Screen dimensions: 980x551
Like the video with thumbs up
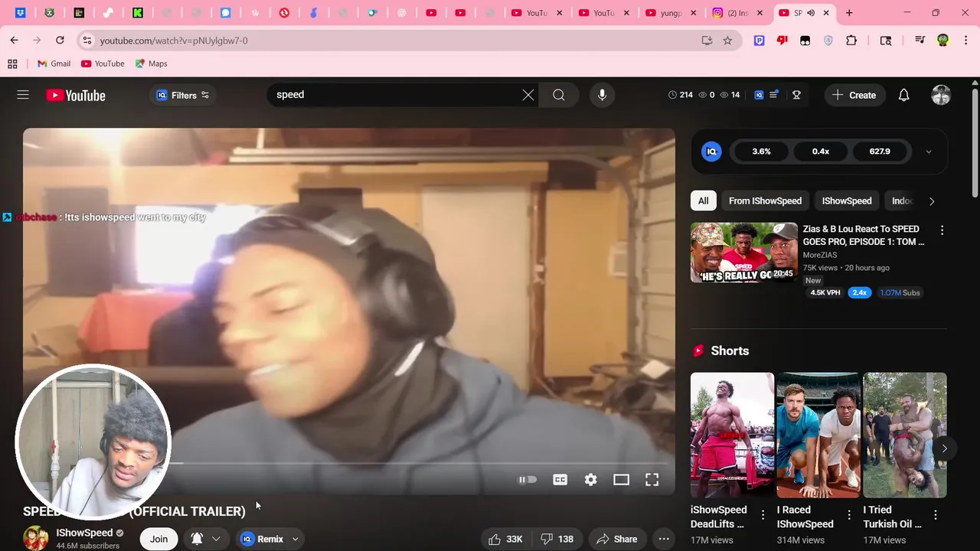point(505,539)
